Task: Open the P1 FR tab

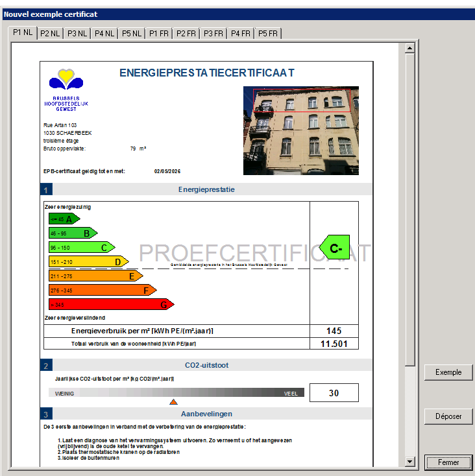Action: point(159,33)
